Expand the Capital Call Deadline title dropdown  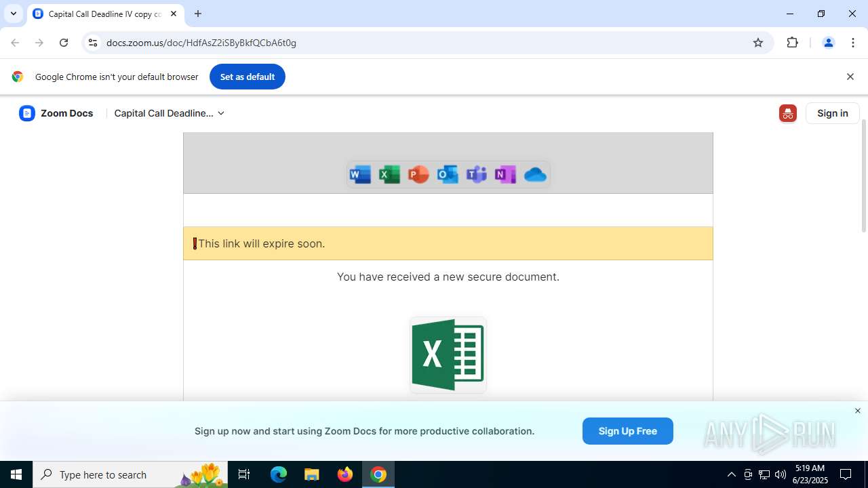click(170, 113)
